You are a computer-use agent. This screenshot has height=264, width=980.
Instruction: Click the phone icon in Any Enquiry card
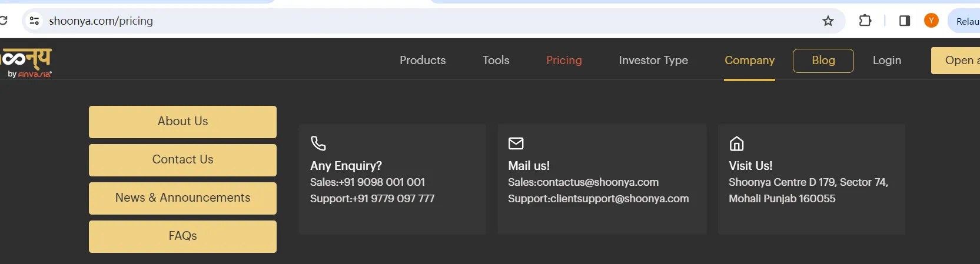pyautogui.click(x=318, y=143)
